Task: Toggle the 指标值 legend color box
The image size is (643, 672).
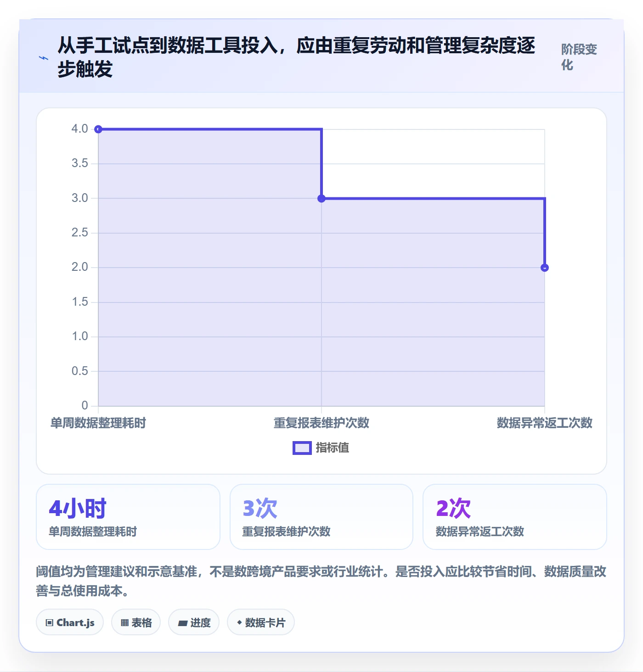Action: [302, 448]
